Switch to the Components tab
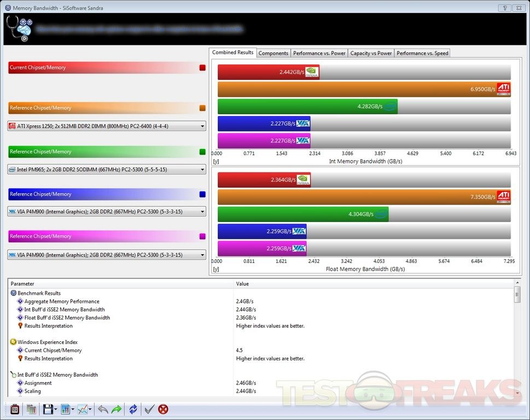The height and width of the screenshot is (420, 530). [x=273, y=53]
